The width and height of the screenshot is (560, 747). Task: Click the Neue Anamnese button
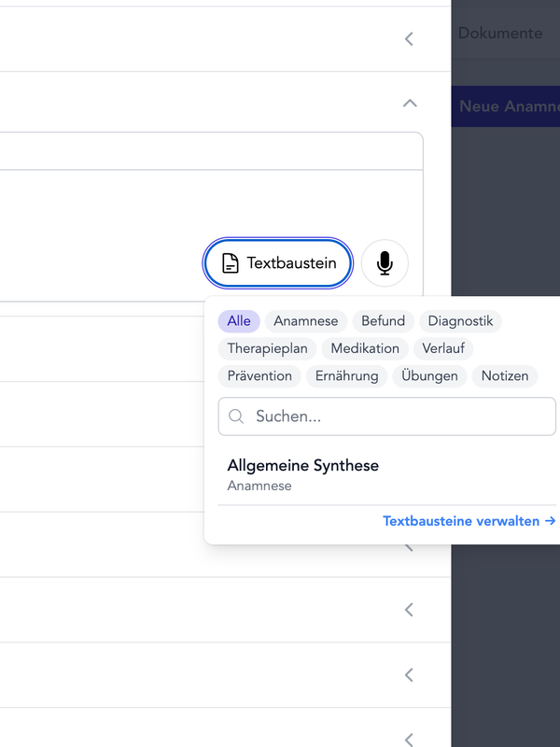pos(506,106)
